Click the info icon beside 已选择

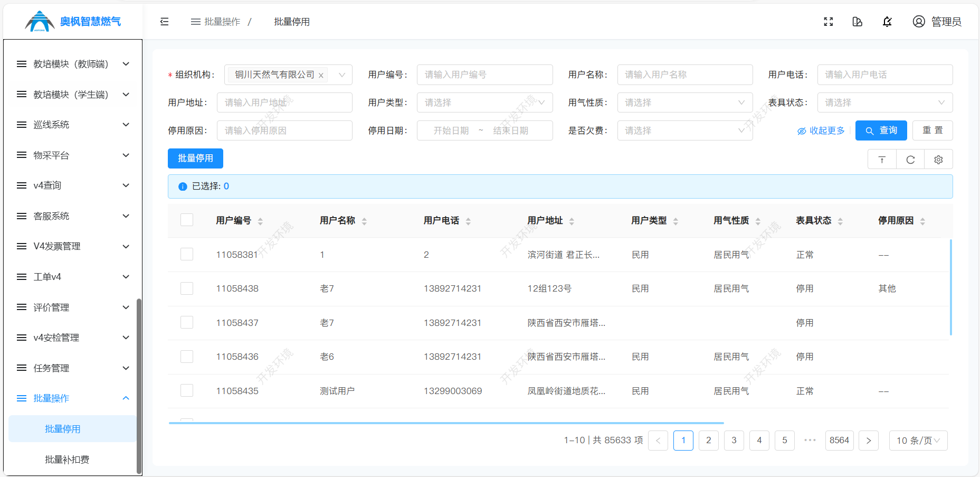(183, 186)
